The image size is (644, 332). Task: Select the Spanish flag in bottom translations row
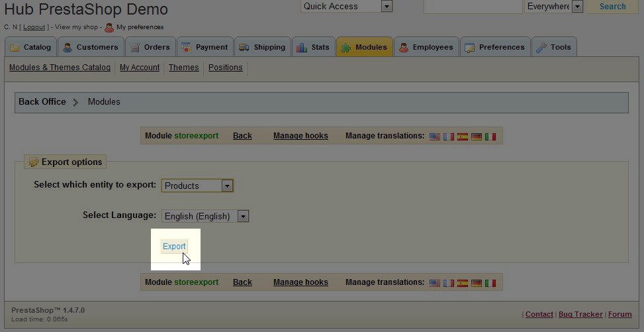tap(463, 282)
